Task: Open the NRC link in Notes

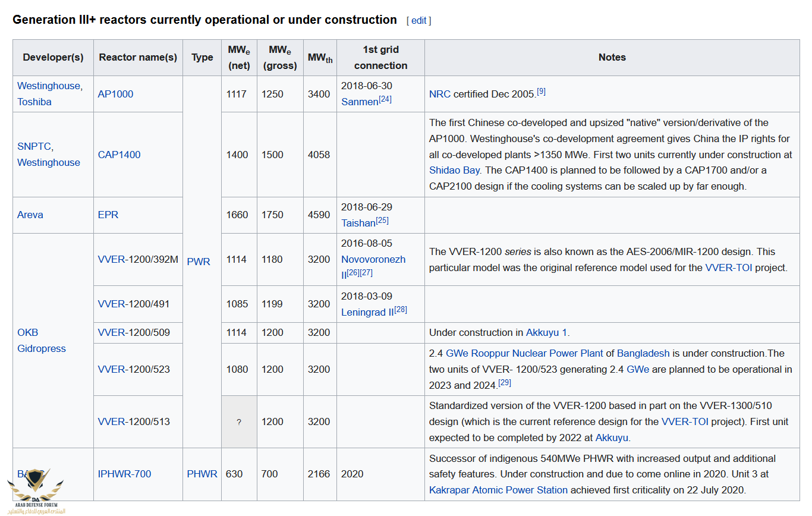Action: point(440,94)
